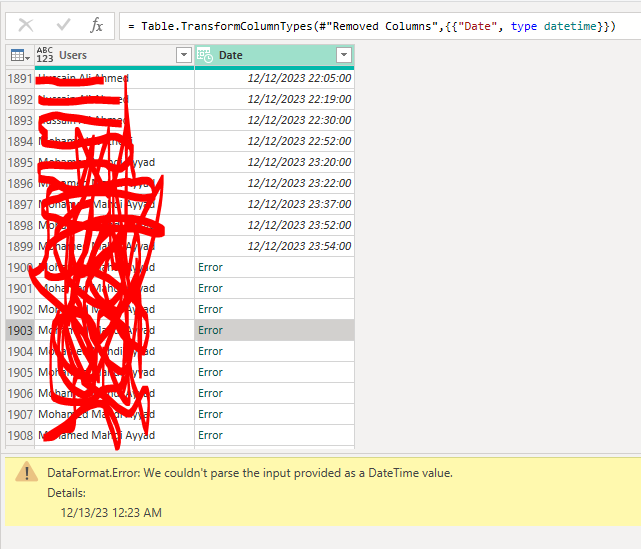Click the Error cell in row 1901
641x549 pixels.
coord(274,289)
